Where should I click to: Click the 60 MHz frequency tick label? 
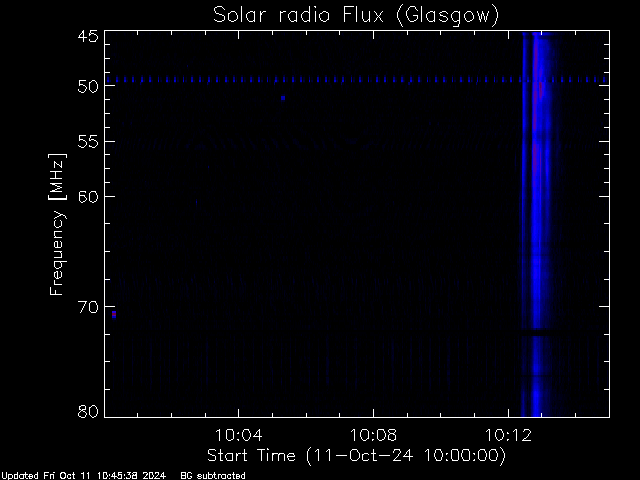[x=88, y=196]
